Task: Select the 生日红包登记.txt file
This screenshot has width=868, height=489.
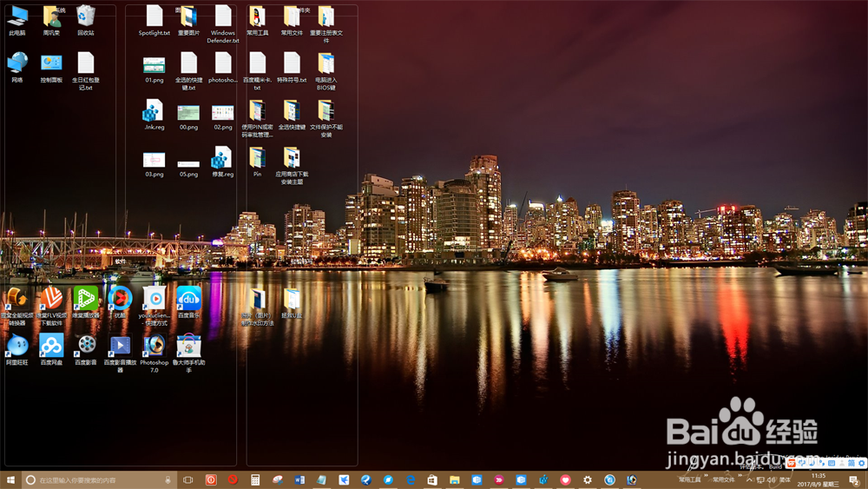Action: pyautogui.click(x=86, y=71)
